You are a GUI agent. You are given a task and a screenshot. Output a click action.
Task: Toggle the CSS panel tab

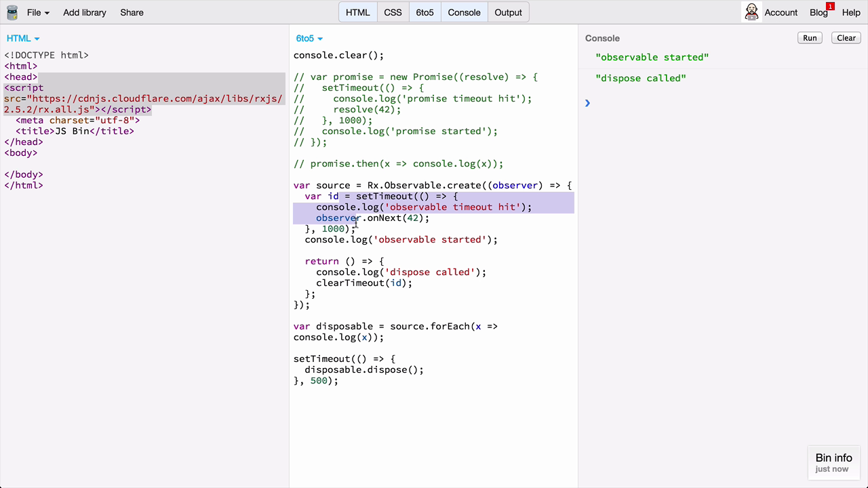pos(393,12)
